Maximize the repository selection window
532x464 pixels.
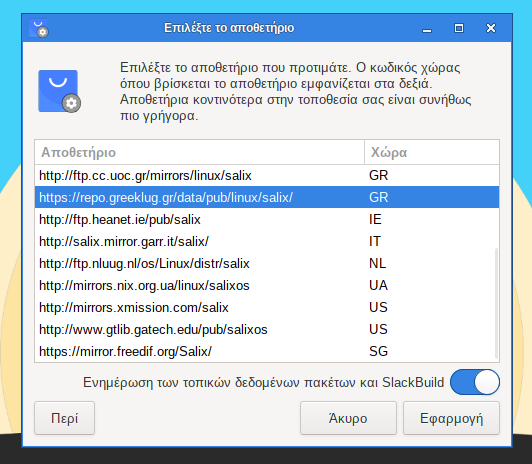point(459,28)
